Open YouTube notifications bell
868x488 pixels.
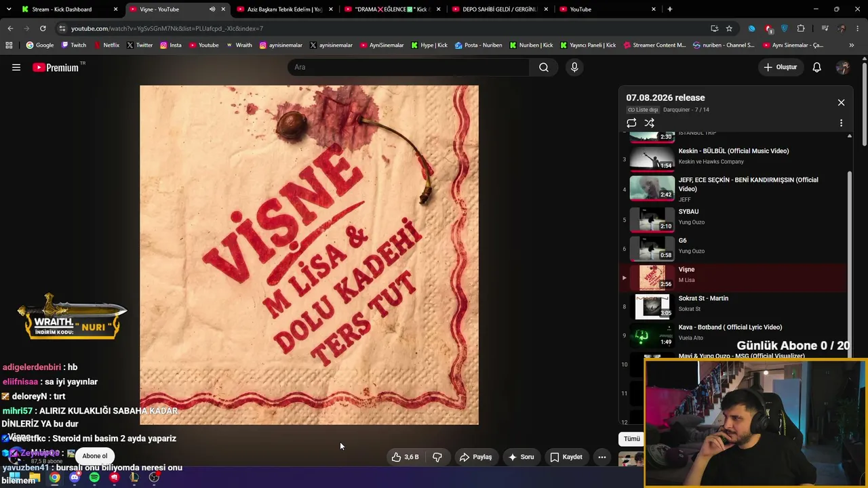coord(817,67)
